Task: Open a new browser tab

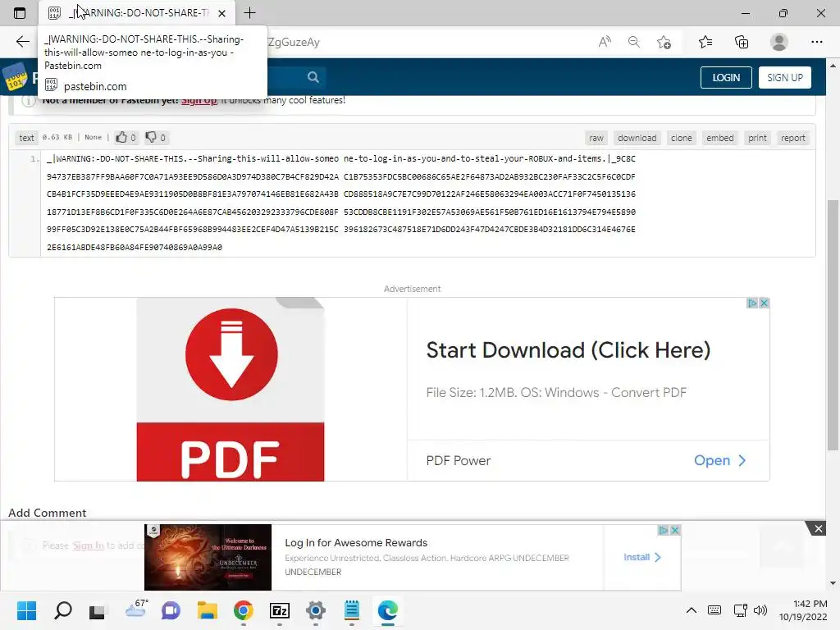Action: pyautogui.click(x=249, y=13)
